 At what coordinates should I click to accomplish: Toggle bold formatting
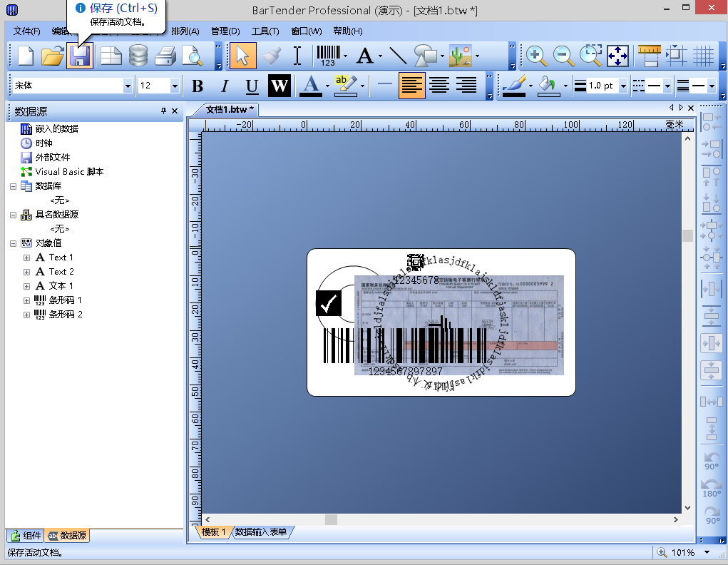198,86
